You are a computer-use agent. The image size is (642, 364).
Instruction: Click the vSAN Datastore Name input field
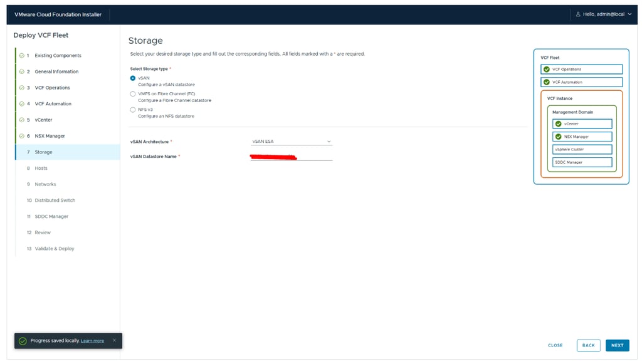(291, 157)
